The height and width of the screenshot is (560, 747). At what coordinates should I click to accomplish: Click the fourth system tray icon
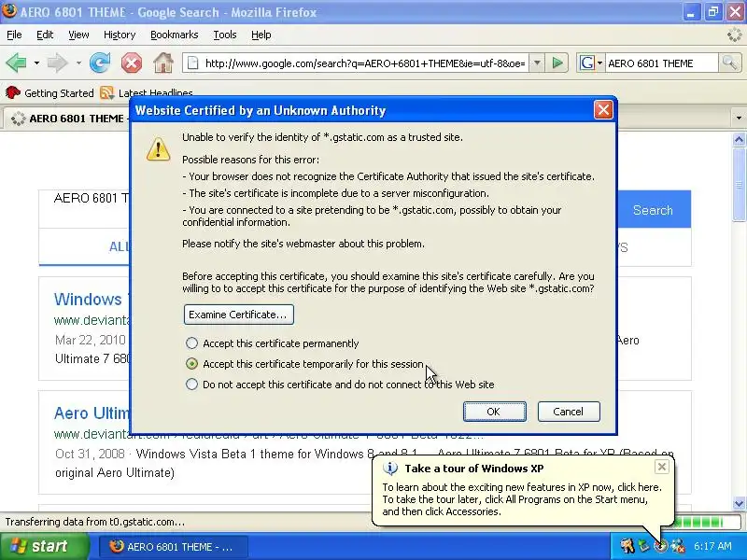point(678,546)
